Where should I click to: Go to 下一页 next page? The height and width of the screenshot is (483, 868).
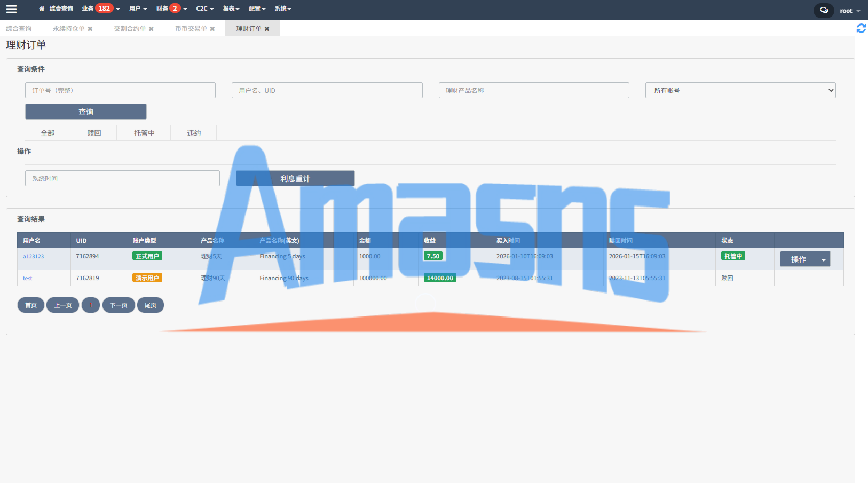[x=119, y=305]
